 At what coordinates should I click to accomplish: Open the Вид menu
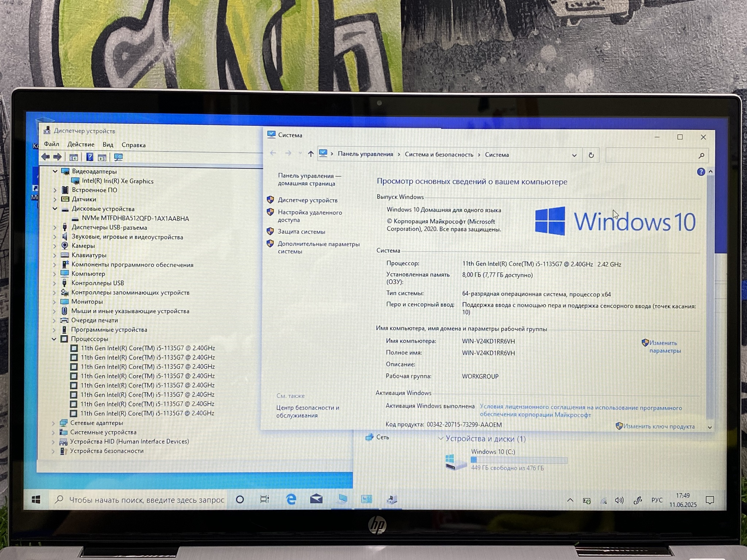click(108, 144)
